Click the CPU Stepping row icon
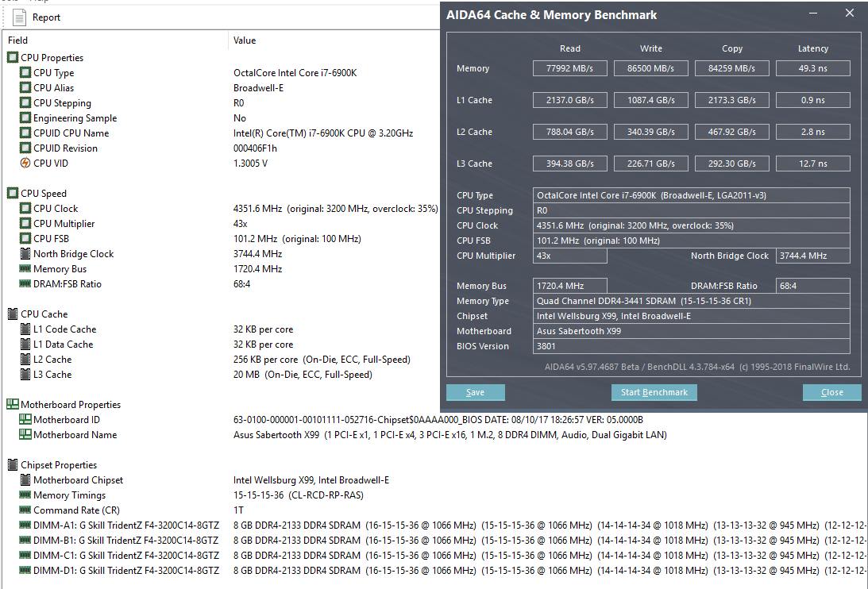This screenshot has height=589, width=868. pyautogui.click(x=25, y=103)
